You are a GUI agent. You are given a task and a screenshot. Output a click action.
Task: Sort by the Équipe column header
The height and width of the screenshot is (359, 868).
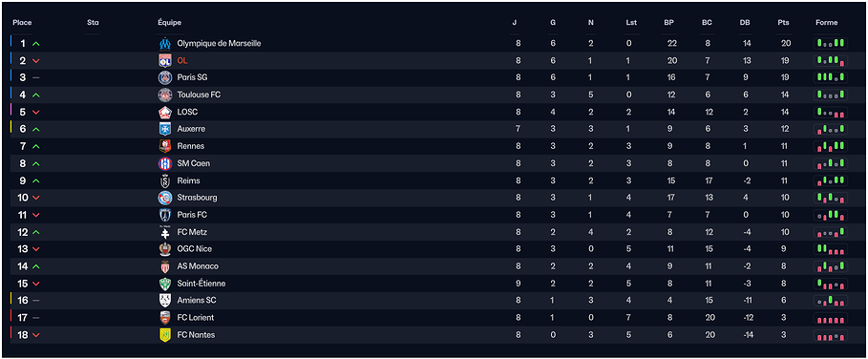[x=169, y=23]
